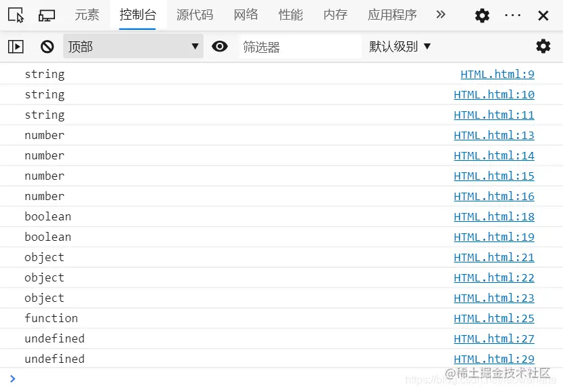Select 'undefined' output from HTML.html:29 row
This screenshot has width=563, height=392.
(x=54, y=359)
